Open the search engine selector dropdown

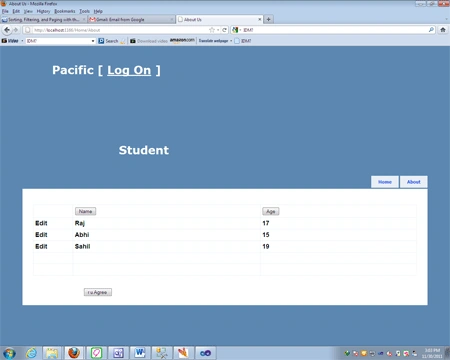240,30
